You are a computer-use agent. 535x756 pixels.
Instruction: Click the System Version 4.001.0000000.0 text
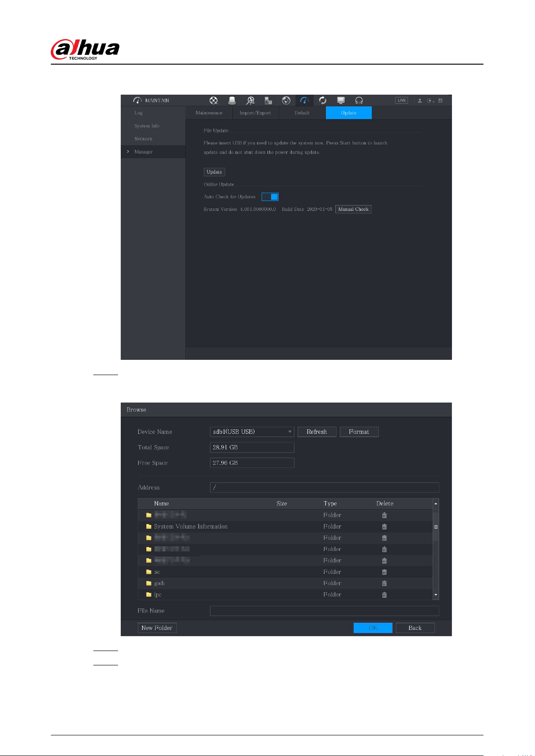coord(240,210)
